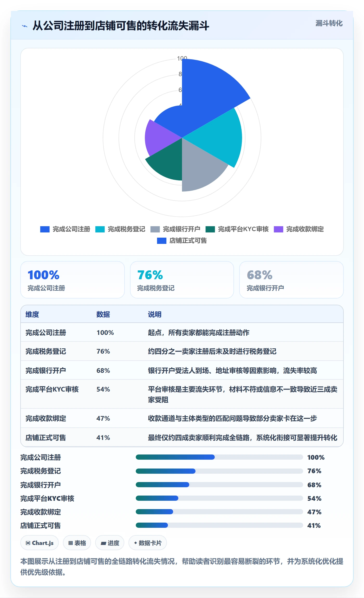The height and width of the screenshot is (598, 364).
Task: Select the 68% 完成银行开户 data card
Action: pos(291,280)
